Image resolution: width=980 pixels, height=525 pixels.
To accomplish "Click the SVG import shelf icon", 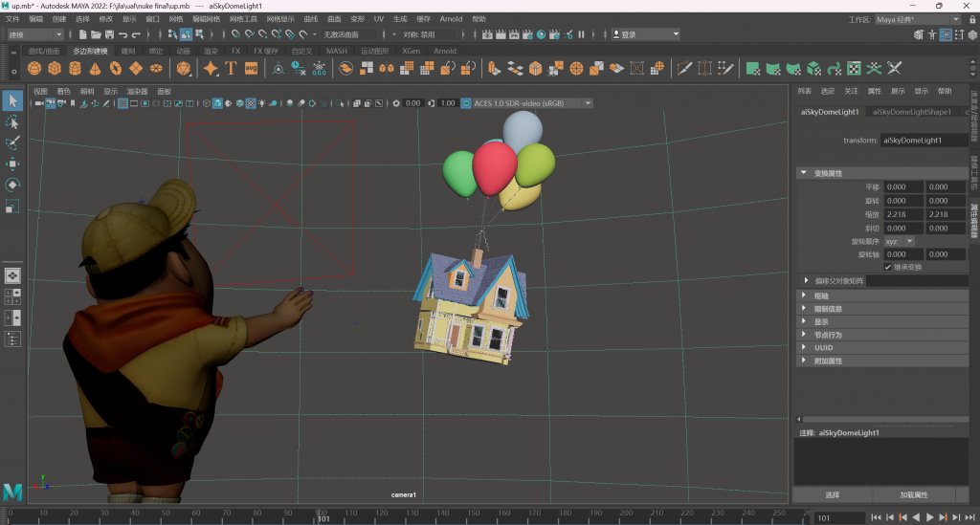I will (252, 68).
